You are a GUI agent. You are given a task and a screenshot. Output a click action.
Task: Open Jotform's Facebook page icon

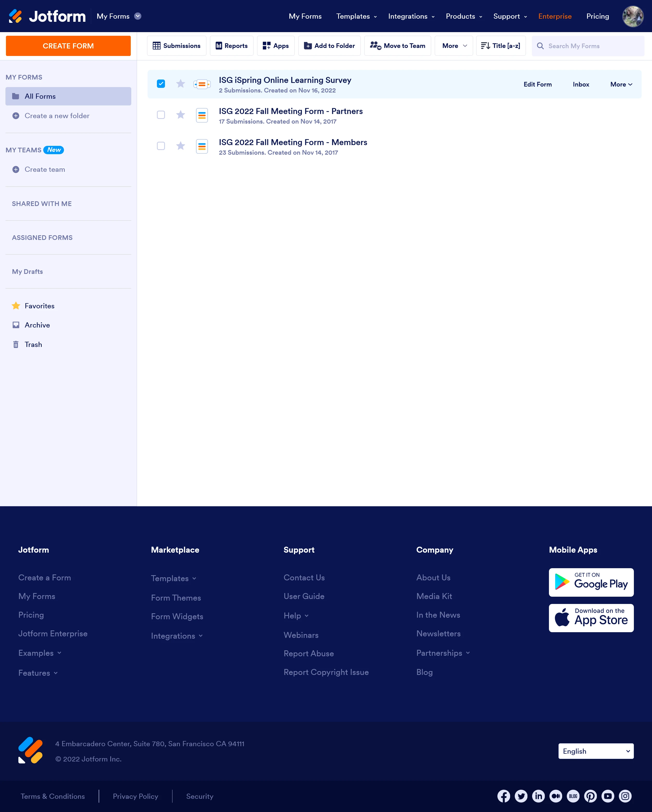tap(503, 796)
